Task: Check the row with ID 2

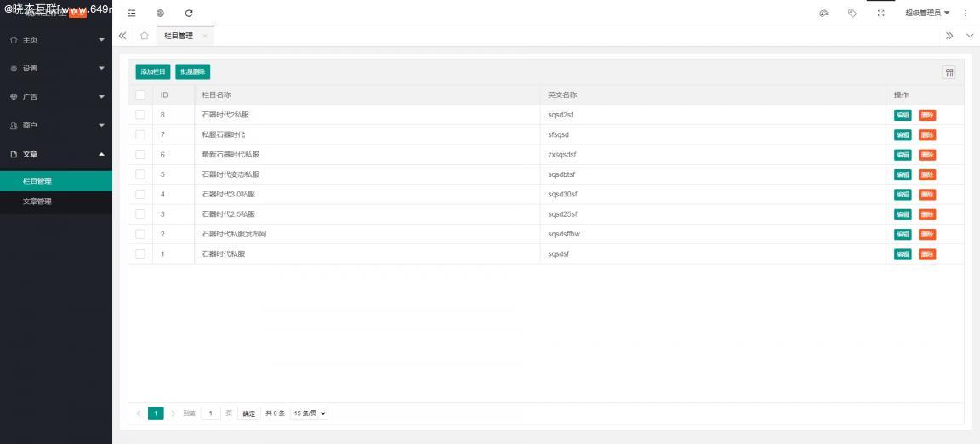Action: point(140,234)
